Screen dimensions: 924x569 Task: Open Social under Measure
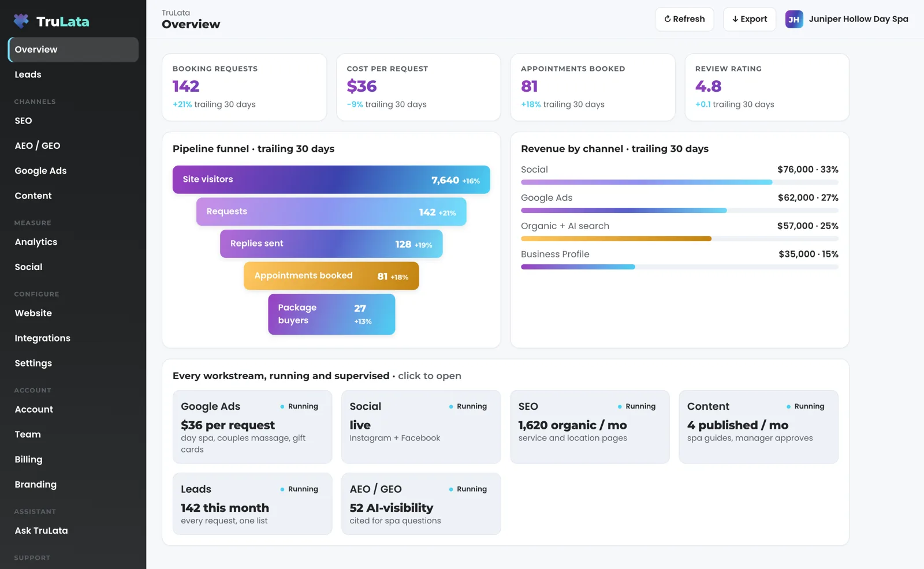pyautogui.click(x=73, y=267)
